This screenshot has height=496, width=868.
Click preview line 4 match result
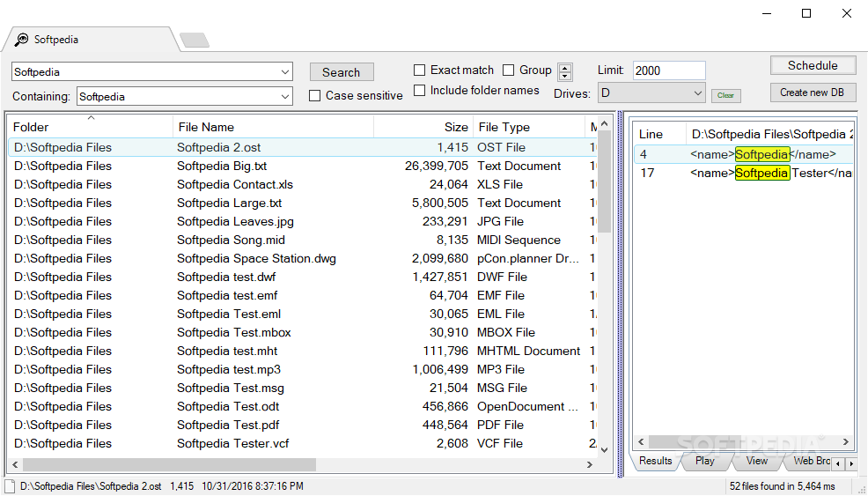click(744, 155)
